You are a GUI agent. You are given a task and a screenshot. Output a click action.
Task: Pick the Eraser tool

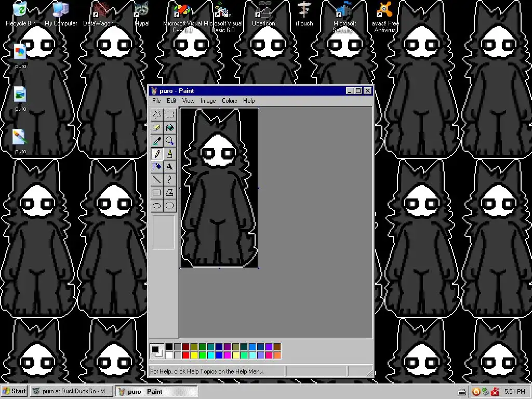157,128
